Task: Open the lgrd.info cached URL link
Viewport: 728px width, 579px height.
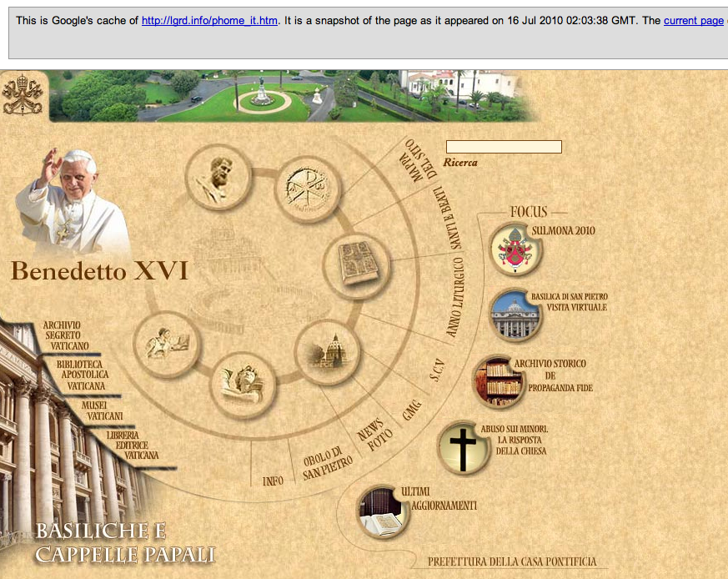Action: tap(209, 20)
